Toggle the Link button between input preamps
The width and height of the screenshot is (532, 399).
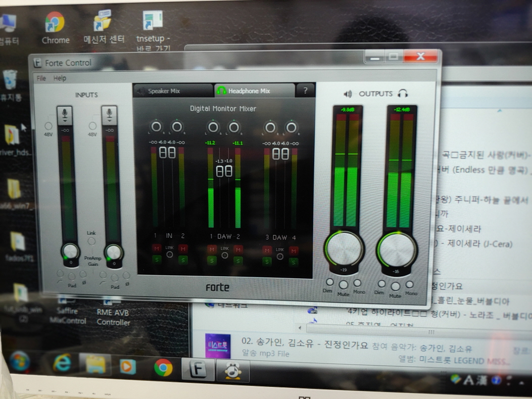click(91, 241)
